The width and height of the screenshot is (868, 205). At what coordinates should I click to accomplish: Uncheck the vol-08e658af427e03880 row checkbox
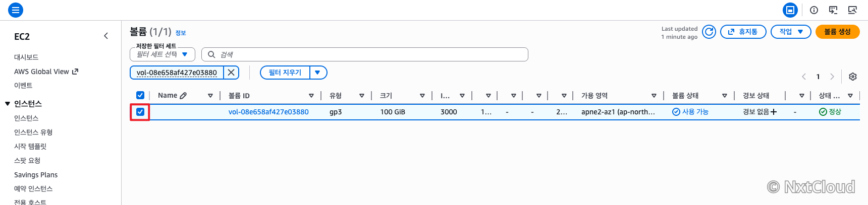click(x=140, y=112)
